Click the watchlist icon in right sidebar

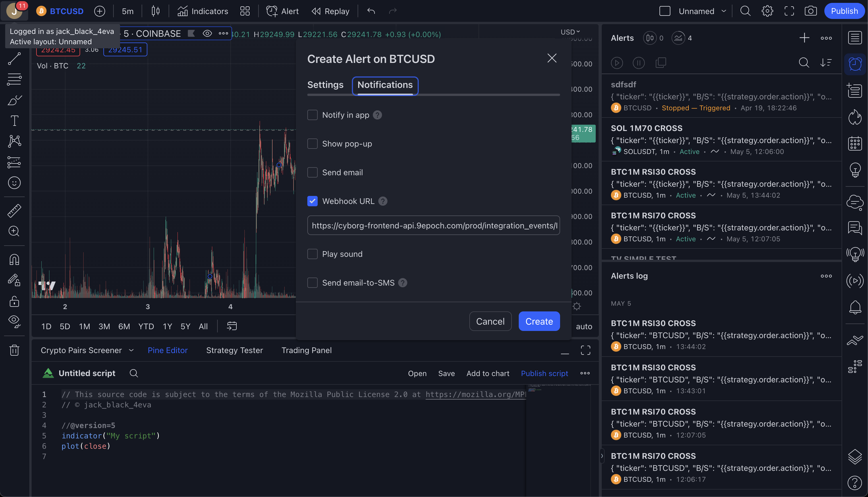(856, 38)
